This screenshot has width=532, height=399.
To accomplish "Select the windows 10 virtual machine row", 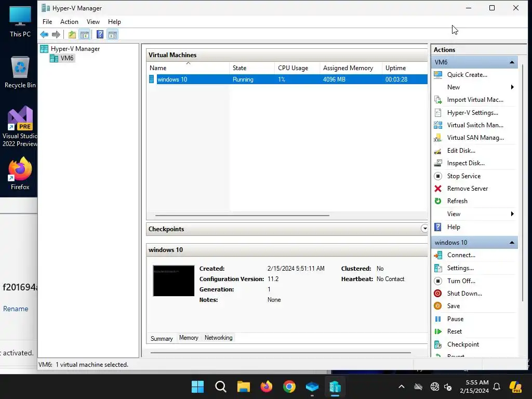I will (x=287, y=79).
